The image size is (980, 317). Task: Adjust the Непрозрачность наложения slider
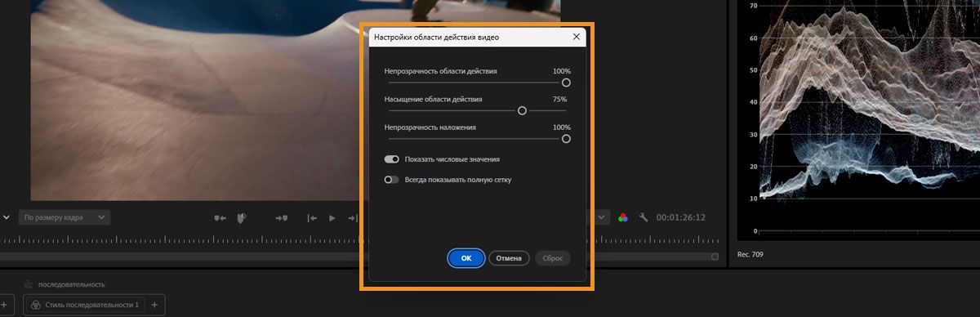[566, 139]
